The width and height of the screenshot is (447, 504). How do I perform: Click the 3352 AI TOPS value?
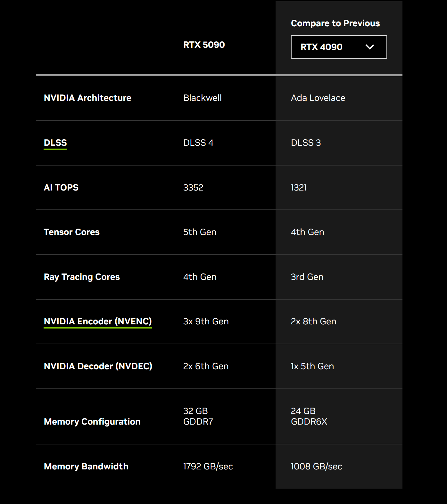193,188
